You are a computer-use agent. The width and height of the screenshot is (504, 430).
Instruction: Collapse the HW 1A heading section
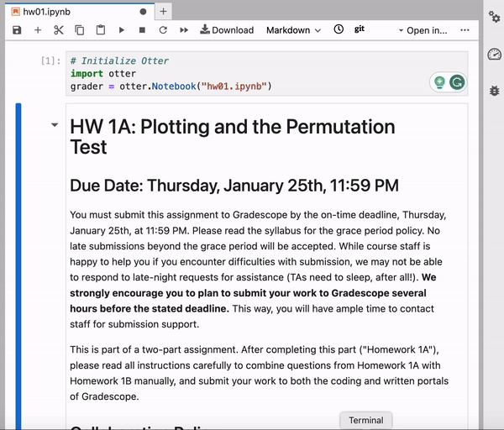pos(55,124)
